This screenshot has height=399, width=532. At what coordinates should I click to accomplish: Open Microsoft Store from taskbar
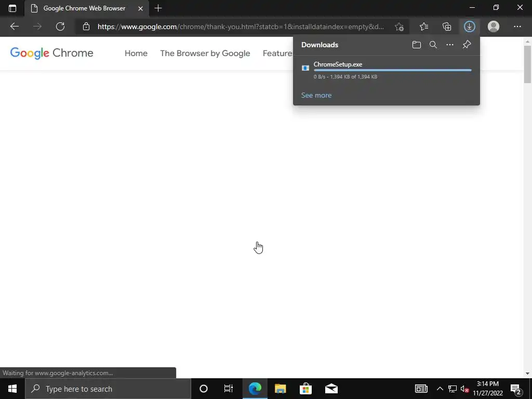[305, 389]
